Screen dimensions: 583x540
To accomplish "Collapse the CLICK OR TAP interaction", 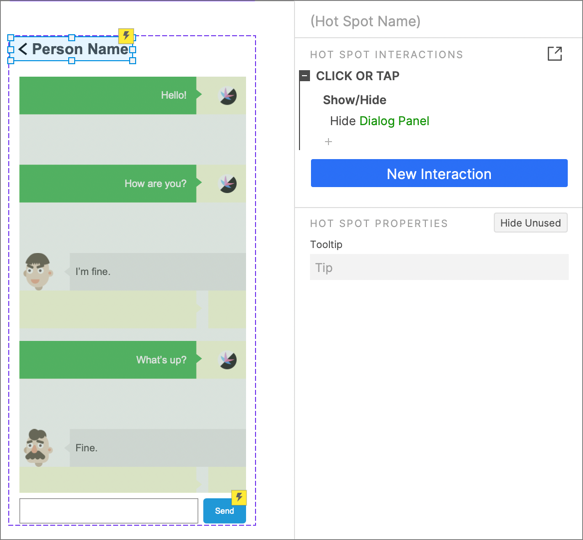I will click(305, 76).
